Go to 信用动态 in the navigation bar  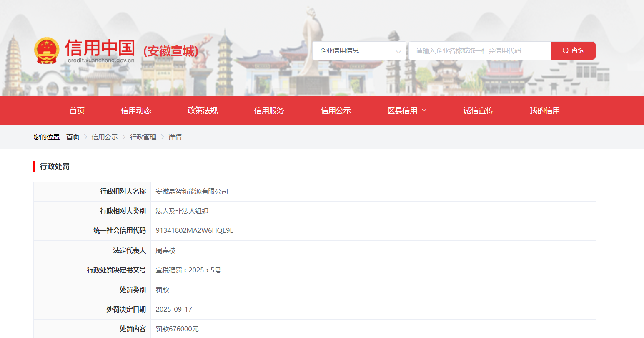coord(136,111)
